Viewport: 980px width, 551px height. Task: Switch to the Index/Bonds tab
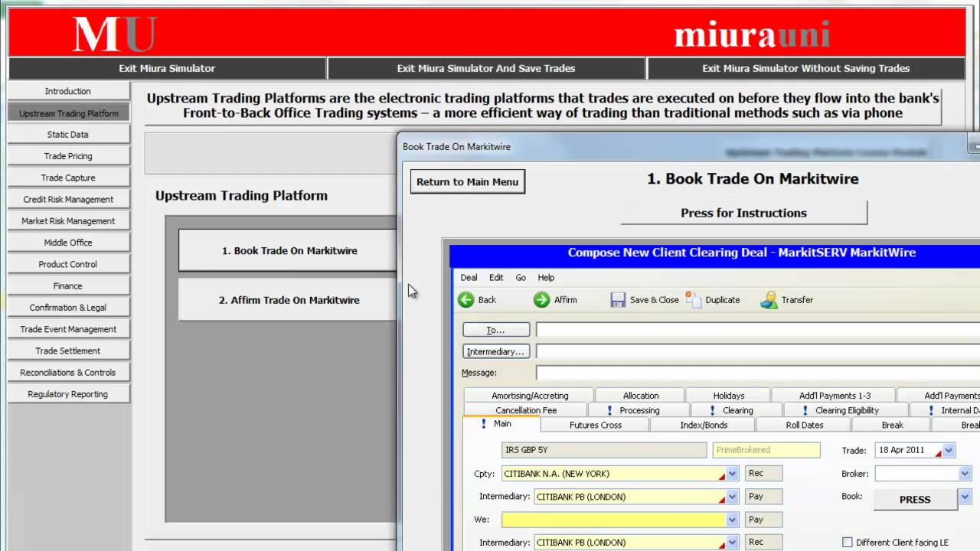(x=704, y=425)
